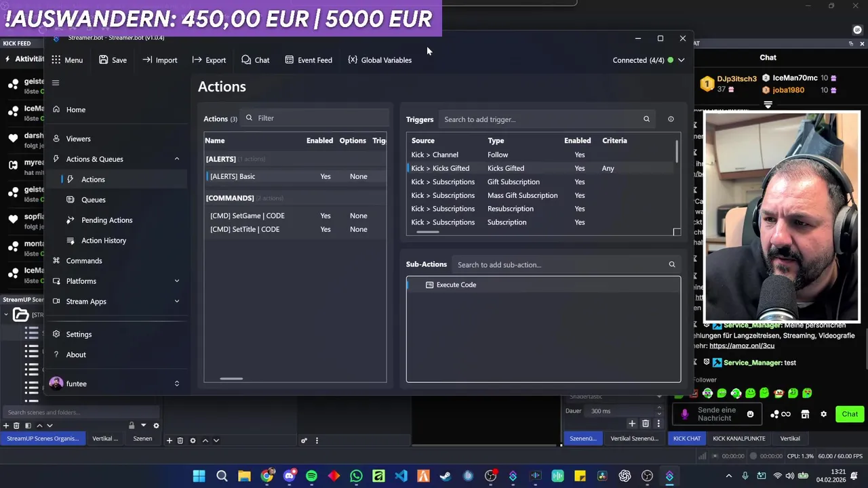The height and width of the screenshot is (488, 868).
Task: Select the [ALERTS] Basic action
Action: (296, 176)
